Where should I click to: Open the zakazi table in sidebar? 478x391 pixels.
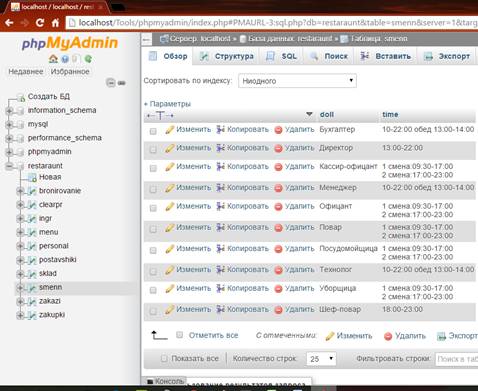(x=50, y=301)
